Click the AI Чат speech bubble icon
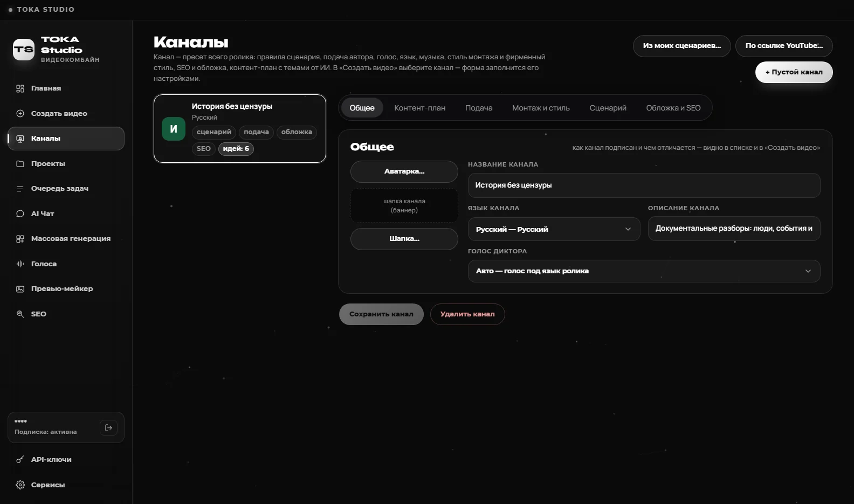The height and width of the screenshot is (504, 854). pos(20,214)
